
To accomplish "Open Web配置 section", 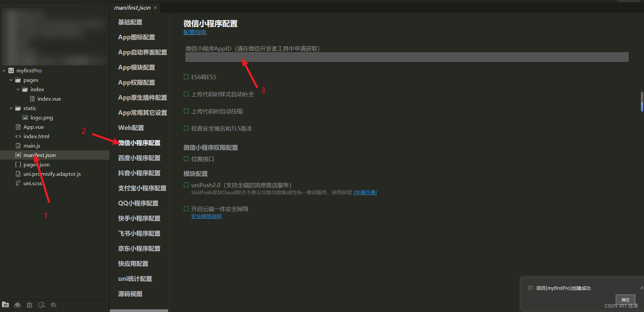I will 131,128.
